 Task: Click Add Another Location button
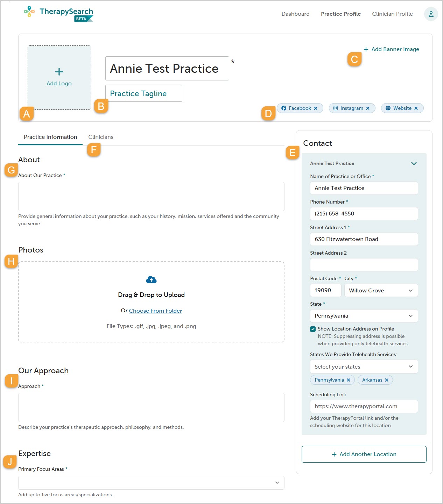364,454
